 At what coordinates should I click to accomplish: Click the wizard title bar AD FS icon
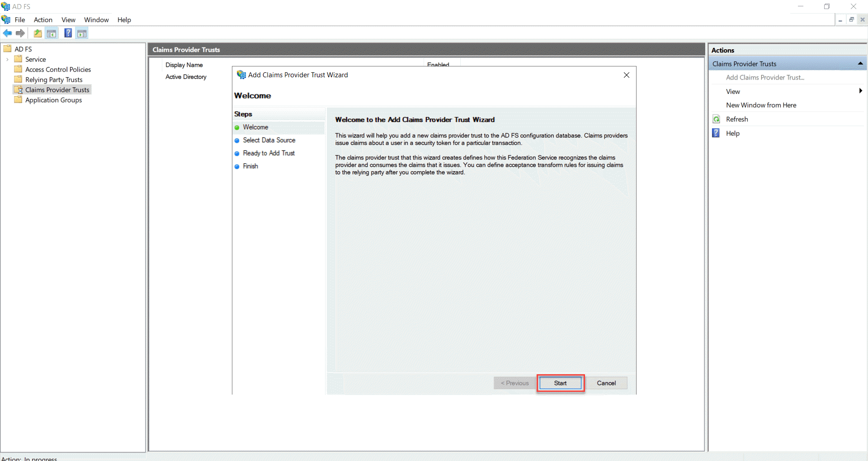[x=241, y=75]
